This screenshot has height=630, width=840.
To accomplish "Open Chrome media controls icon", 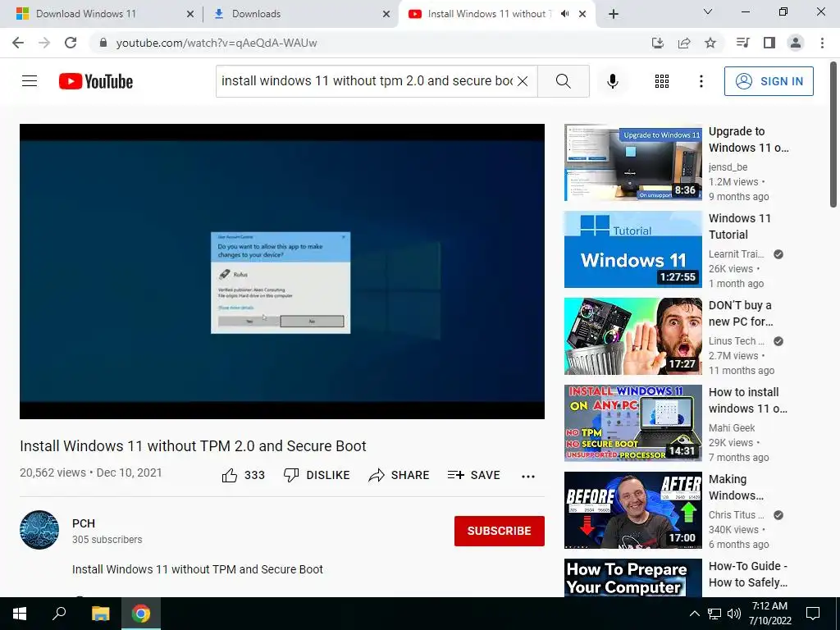I will tap(742, 43).
